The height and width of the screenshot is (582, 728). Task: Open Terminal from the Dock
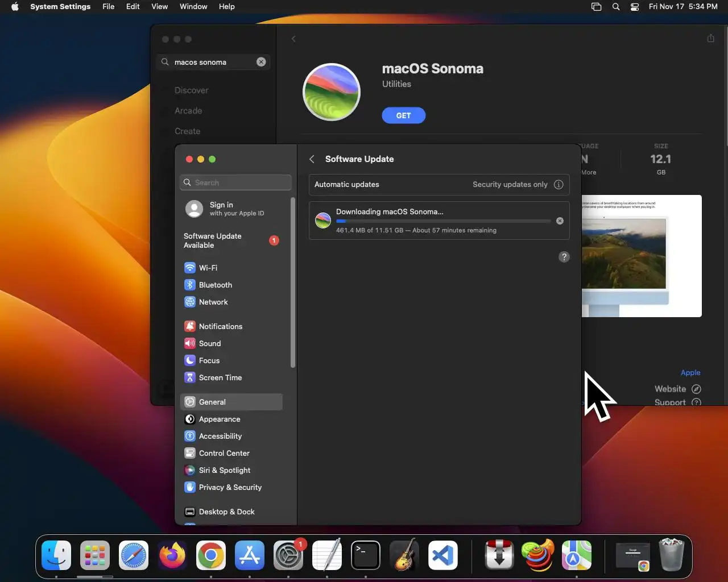(x=366, y=555)
